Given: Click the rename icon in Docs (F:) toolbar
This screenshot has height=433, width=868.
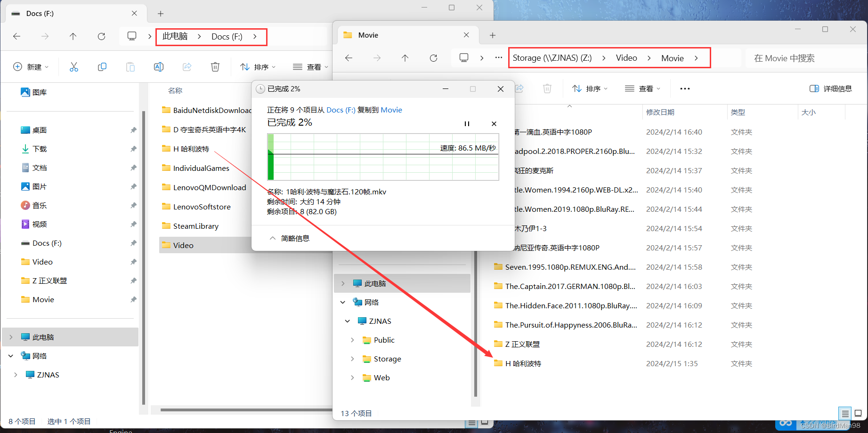Looking at the screenshot, I should pyautogui.click(x=159, y=67).
